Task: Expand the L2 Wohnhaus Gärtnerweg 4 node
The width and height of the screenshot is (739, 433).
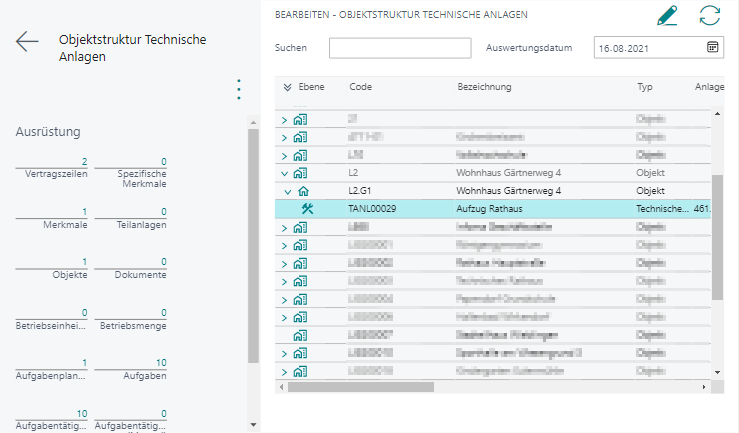Action: pyautogui.click(x=284, y=171)
